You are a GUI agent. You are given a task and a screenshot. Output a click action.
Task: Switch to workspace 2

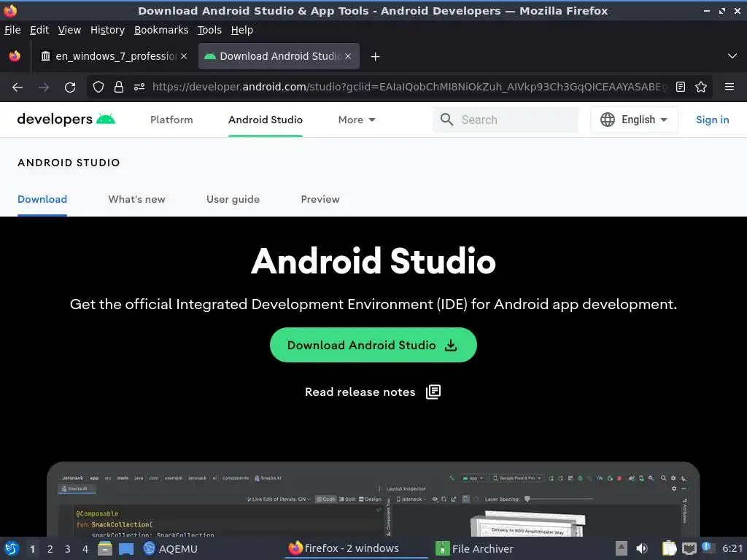(50, 548)
